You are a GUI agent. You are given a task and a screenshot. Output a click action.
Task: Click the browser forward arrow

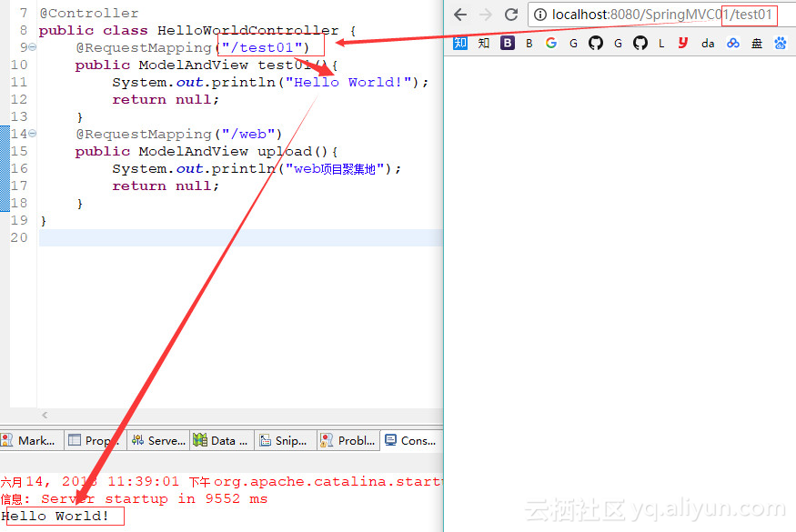point(486,15)
